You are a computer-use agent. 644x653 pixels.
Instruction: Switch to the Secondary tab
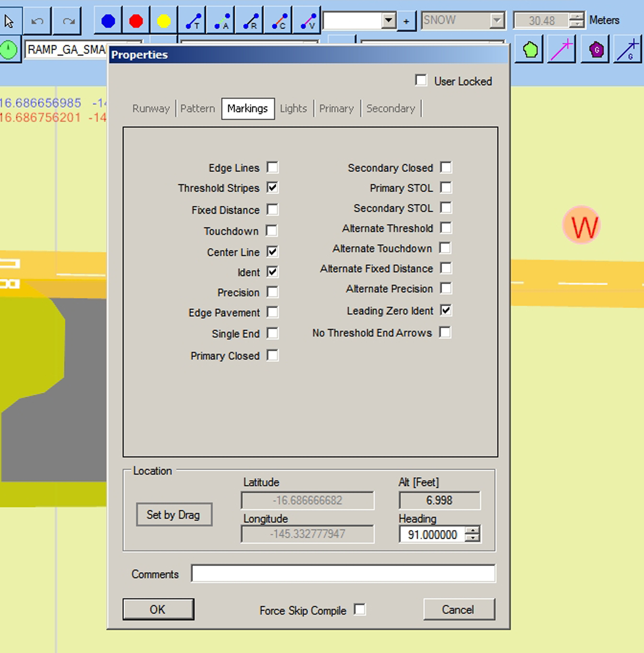390,109
